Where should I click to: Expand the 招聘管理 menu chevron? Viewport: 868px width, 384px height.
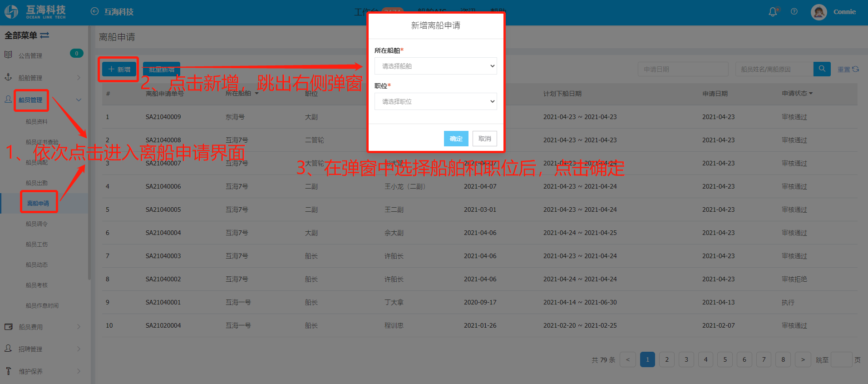coord(79,349)
